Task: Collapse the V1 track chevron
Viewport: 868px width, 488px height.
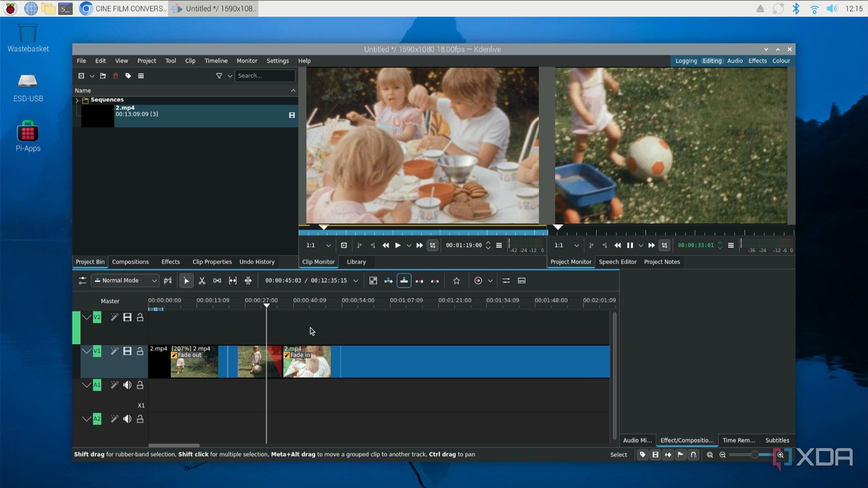Action: [x=86, y=351]
